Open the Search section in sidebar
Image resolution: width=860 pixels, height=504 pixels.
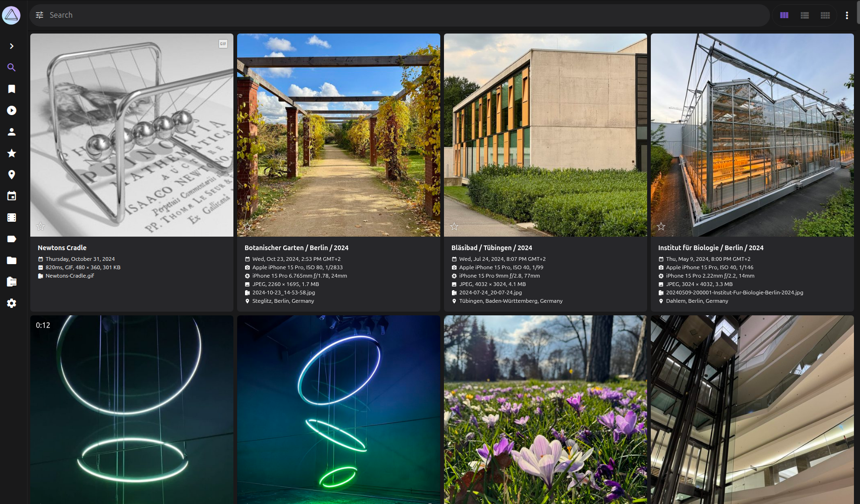(x=12, y=68)
